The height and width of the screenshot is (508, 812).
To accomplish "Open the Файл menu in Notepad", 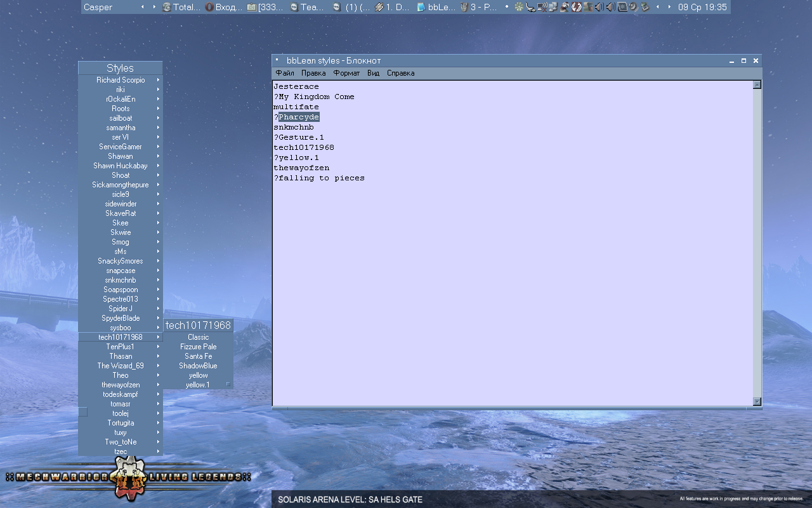I will tap(285, 73).
